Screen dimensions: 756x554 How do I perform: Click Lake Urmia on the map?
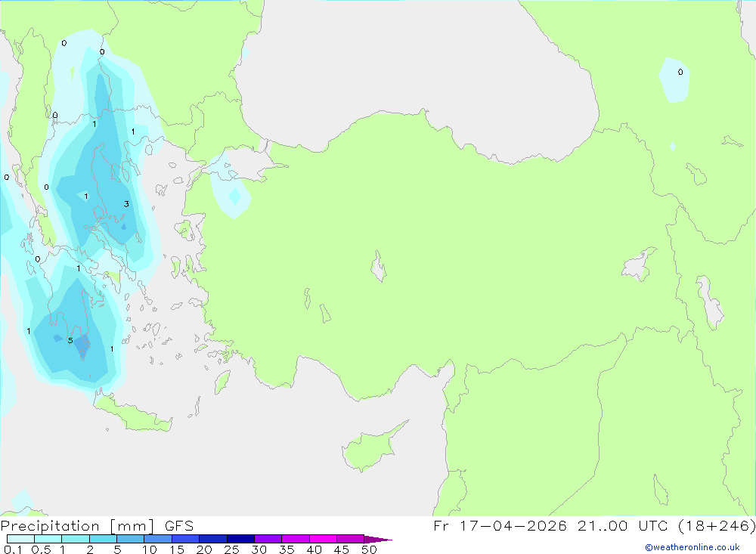(x=710, y=303)
